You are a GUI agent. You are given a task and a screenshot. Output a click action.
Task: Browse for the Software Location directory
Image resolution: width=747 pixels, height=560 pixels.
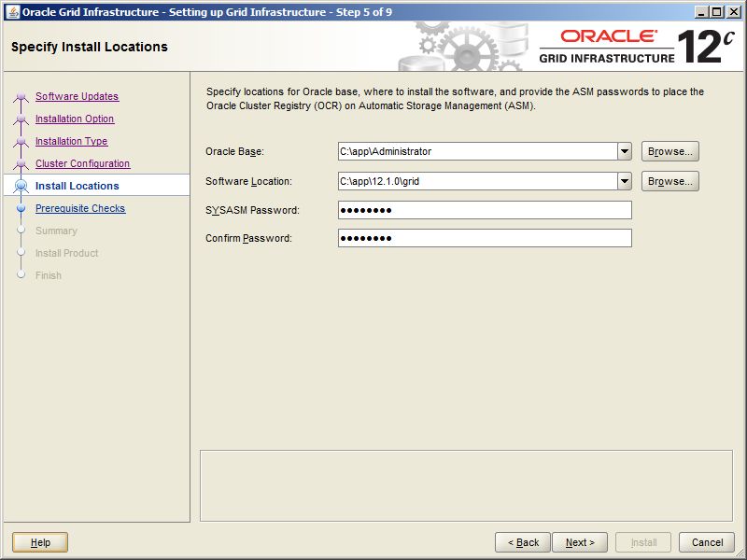coord(669,181)
